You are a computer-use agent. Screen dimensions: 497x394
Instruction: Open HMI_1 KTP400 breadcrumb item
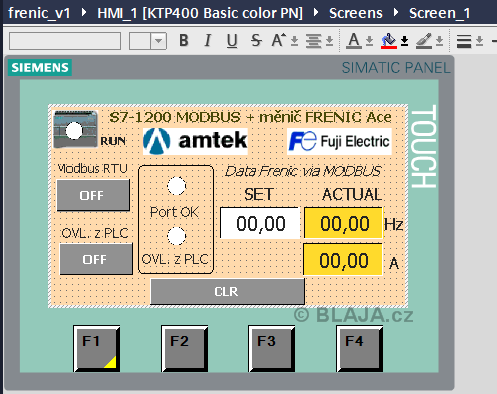[200, 13]
